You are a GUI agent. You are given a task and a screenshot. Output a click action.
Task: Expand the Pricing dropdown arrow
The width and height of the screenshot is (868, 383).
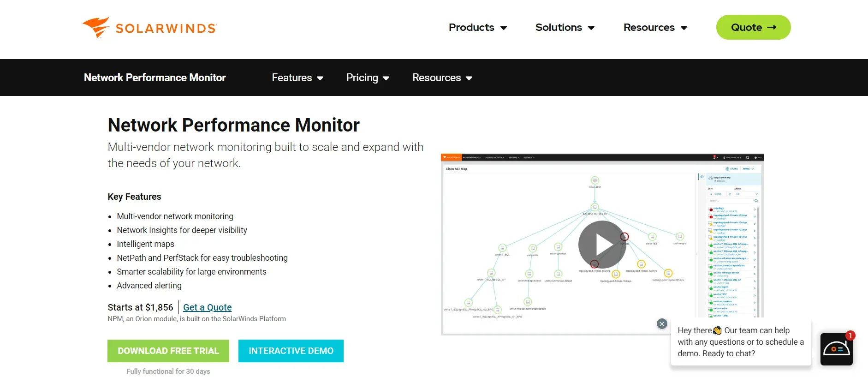(386, 78)
